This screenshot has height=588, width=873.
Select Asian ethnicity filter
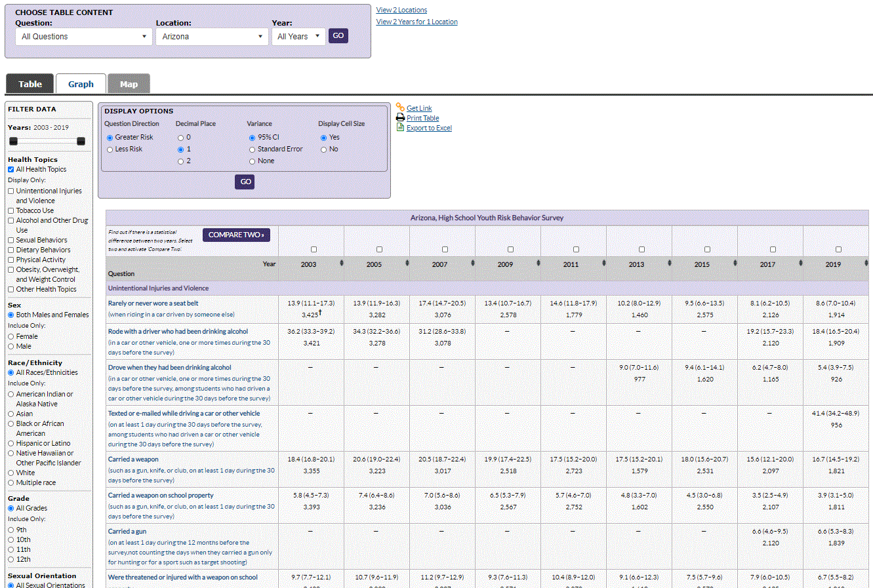[10, 414]
